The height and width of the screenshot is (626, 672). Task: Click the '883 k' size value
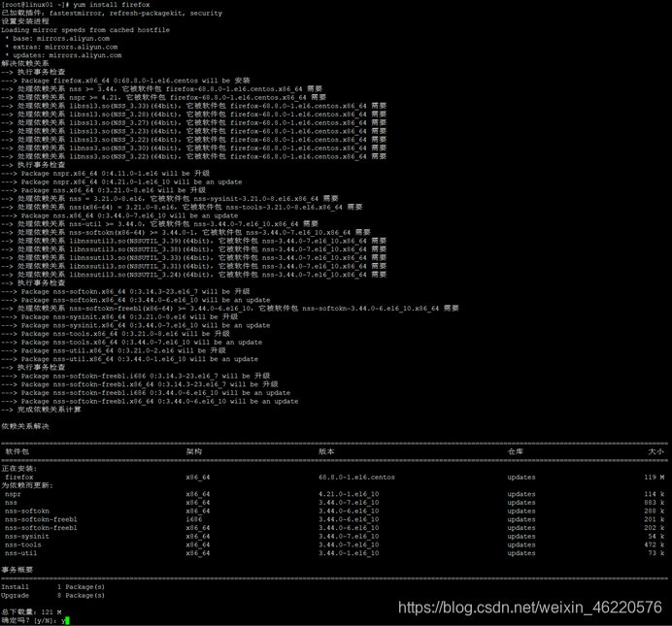655,503
